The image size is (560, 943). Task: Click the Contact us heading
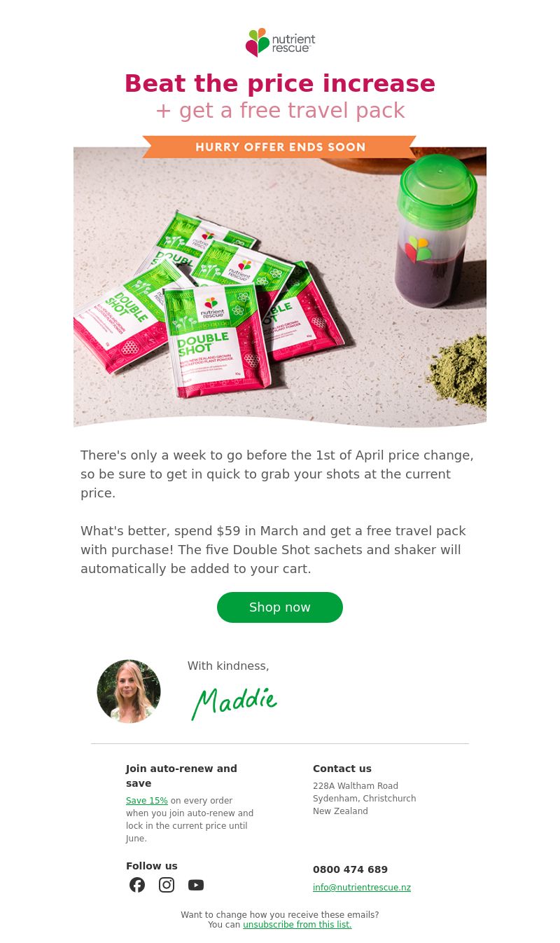[342, 769]
